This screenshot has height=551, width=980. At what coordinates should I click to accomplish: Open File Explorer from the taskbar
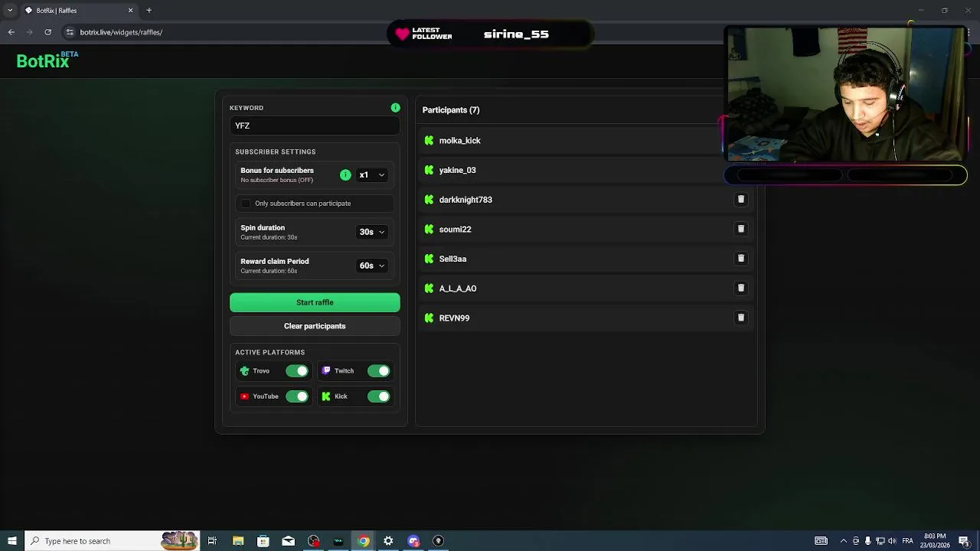(238, 541)
